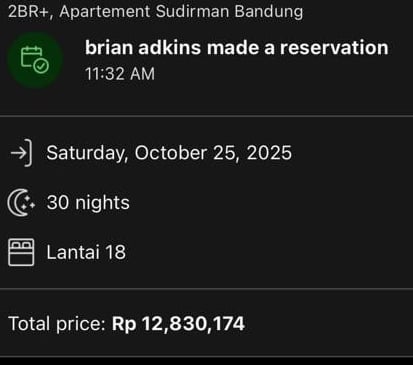Tap the checkmark badge on calendar icon
The width and height of the screenshot is (413, 365).
click(x=41, y=66)
